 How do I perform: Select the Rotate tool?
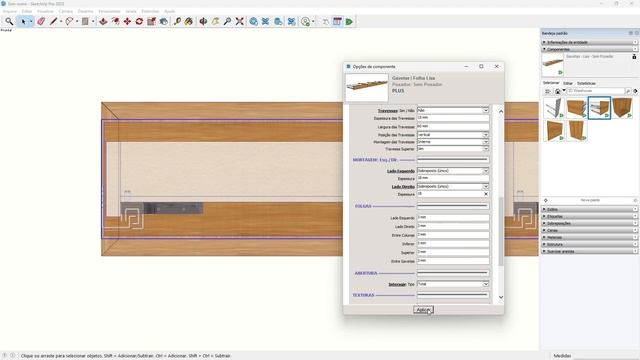(x=139, y=21)
